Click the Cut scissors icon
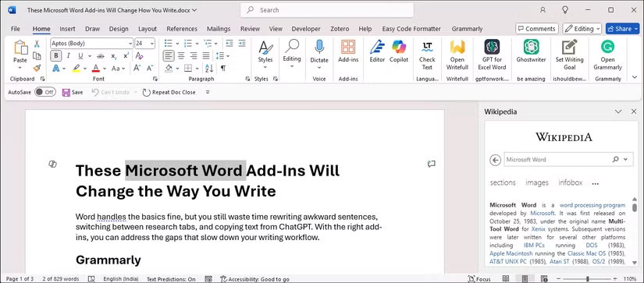Viewport: 644px width, 283px height. coord(37,44)
